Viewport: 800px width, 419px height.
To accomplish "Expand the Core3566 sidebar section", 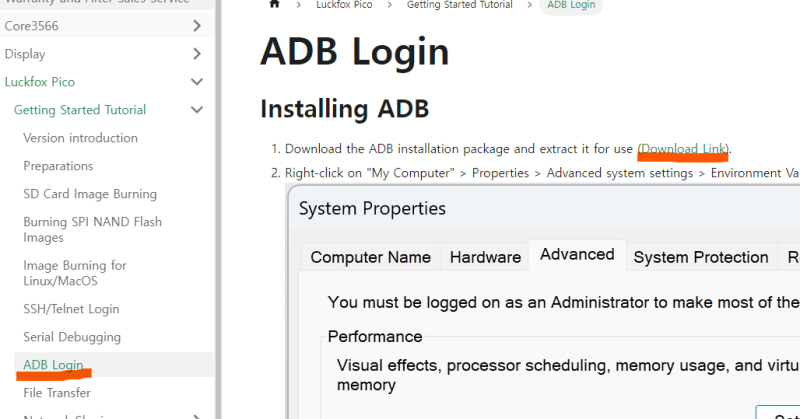I will (x=197, y=26).
